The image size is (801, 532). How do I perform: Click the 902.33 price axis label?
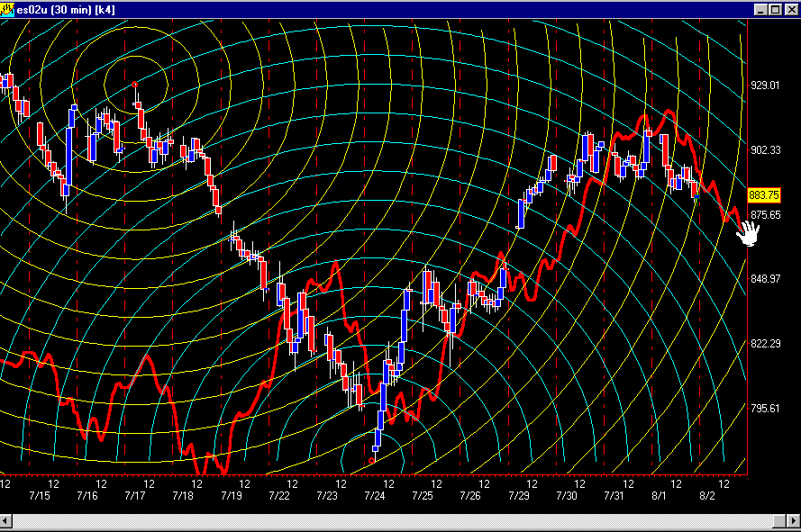765,150
